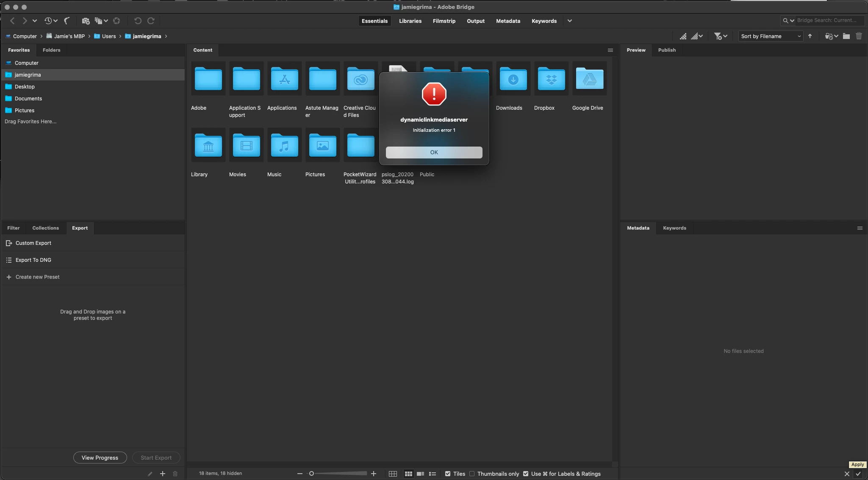Click the ascending sort order arrow
The width and height of the screenshot is (868, 480).
tap(810, 36)
